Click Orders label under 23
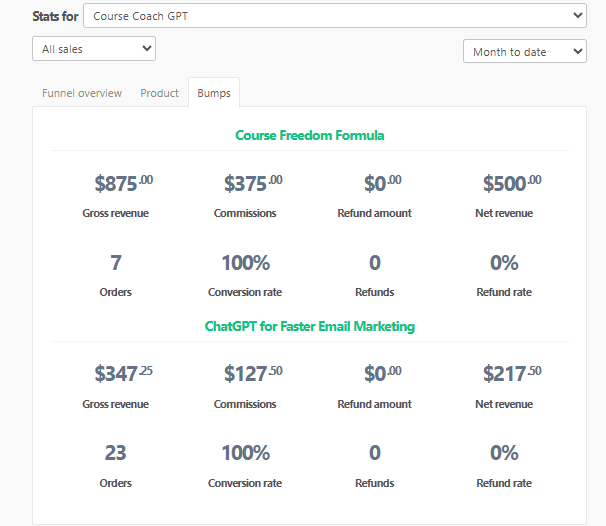 (116, 483)
